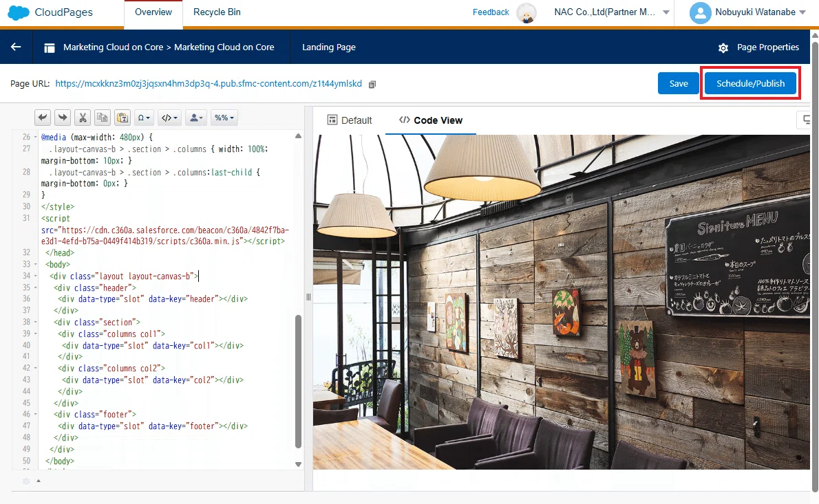Click the code editor vertical scrollbar thumb

coord(298,381)
